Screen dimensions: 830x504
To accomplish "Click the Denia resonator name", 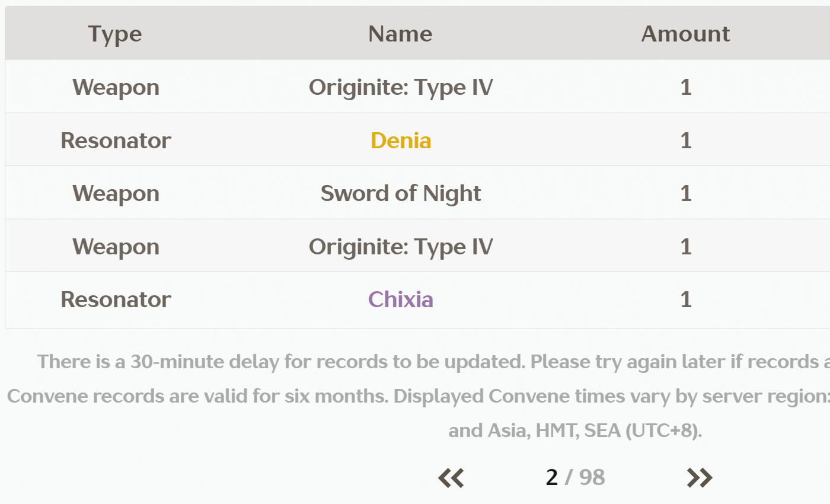I will [x=401, y=141].
